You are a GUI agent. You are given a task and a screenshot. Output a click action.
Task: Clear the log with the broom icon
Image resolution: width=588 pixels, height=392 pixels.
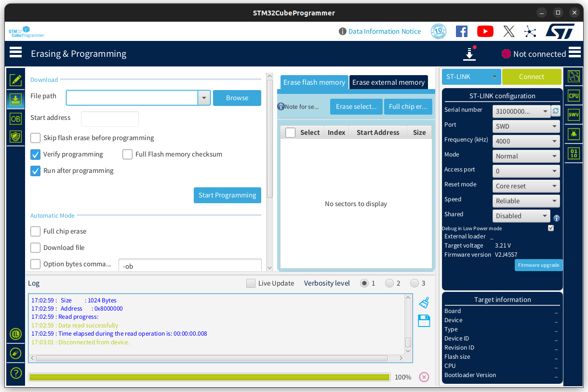(424, 302)
